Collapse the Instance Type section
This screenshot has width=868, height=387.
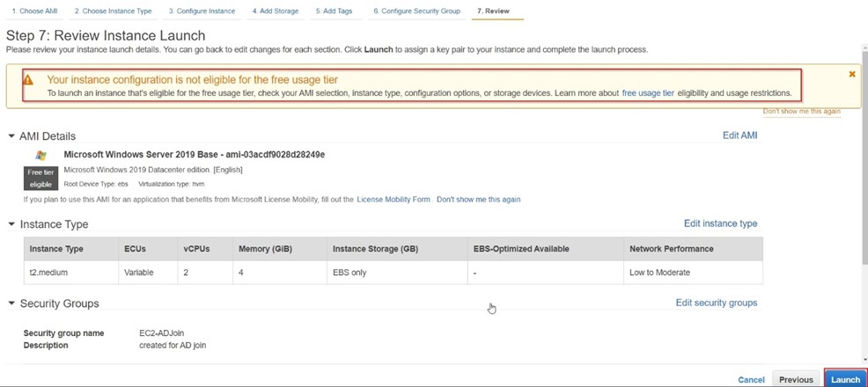(x=11, y=224)
